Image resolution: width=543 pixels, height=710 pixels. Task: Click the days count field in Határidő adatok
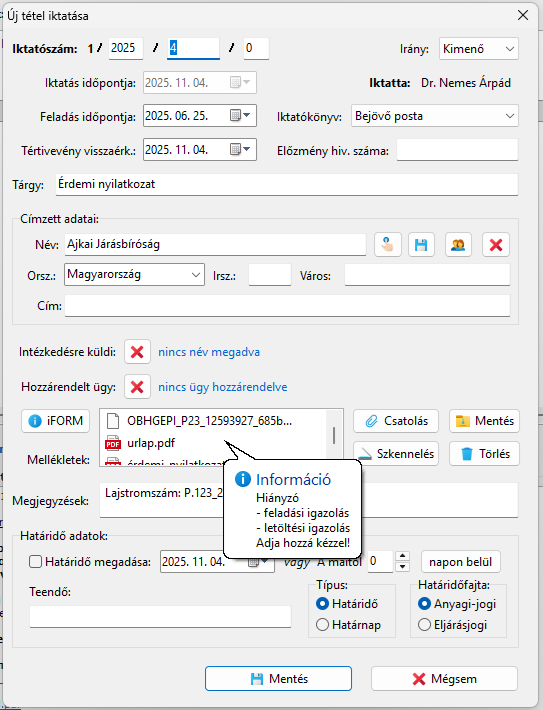click(x=380, y=561)
